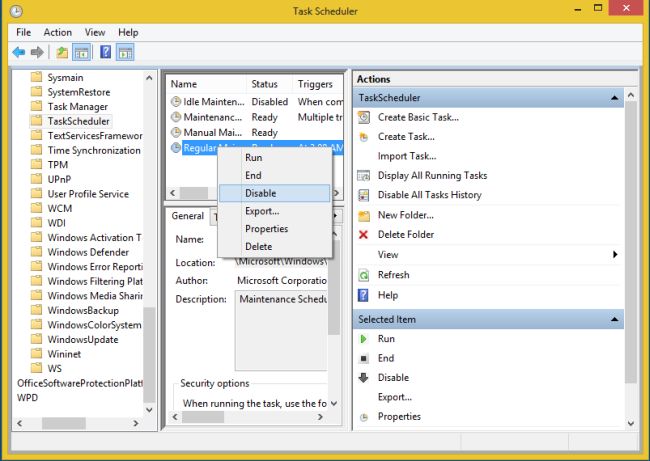Select OfficeSoftwareProtectionPlatform tree entry
This screenshot has height=461, width=650.
[80, 383]
